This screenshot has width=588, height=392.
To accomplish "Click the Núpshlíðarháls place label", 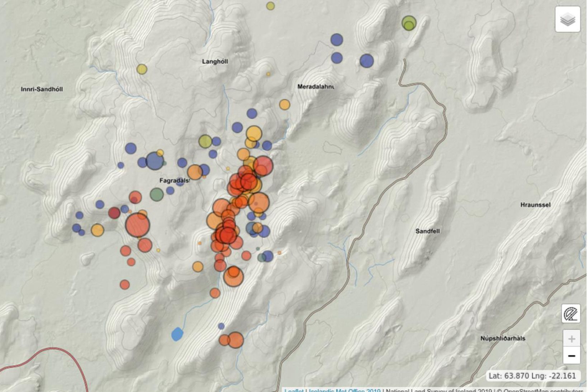I will [x=503, y=338].
